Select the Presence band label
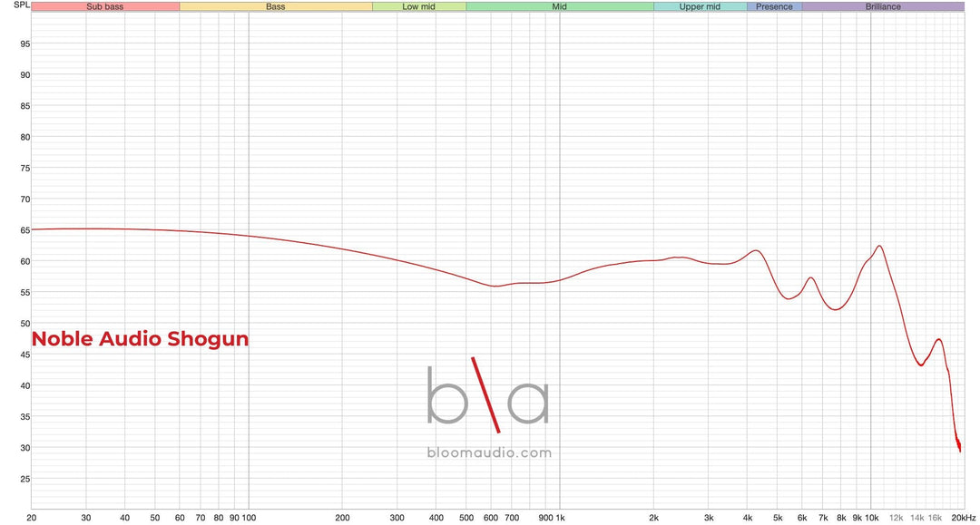Viewport: 980px width, 525px height. pos(774,6)
